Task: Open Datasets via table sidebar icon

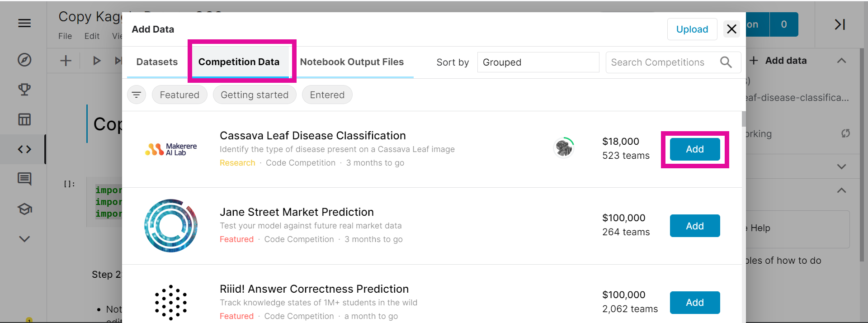Action: click(x=24, y=119)
